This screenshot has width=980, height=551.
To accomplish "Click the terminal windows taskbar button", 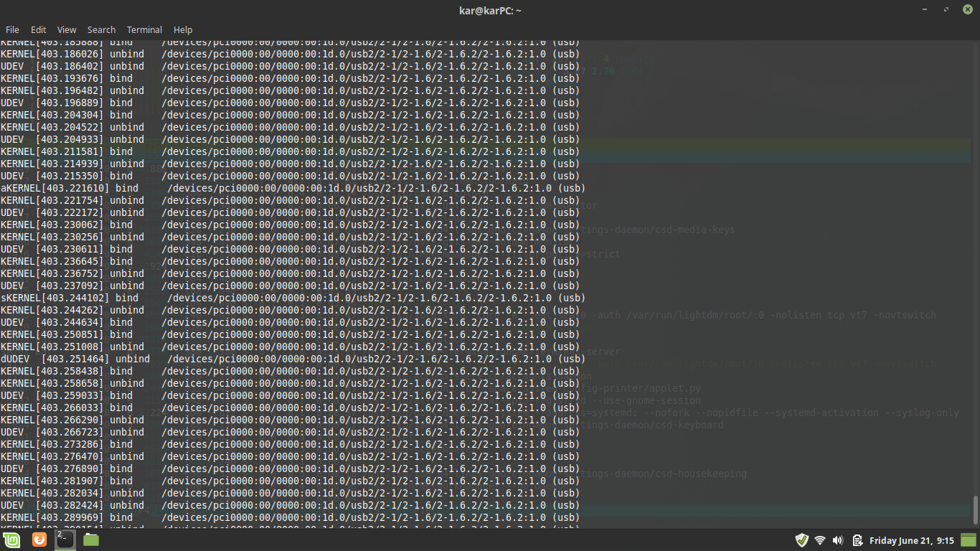I will [65, 540].
